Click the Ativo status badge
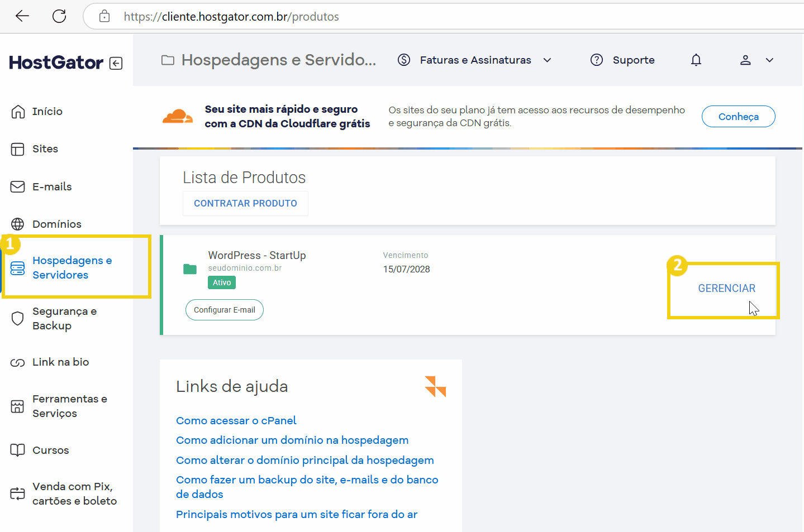Image resolution: width=804 pixels, height=532 pixels. click(x=222, y=282)
